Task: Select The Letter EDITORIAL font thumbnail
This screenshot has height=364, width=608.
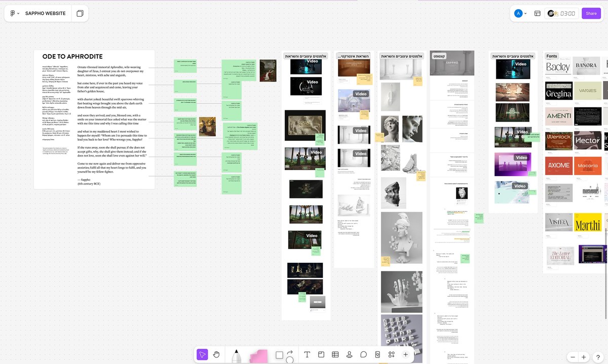Action: (561, 256)
